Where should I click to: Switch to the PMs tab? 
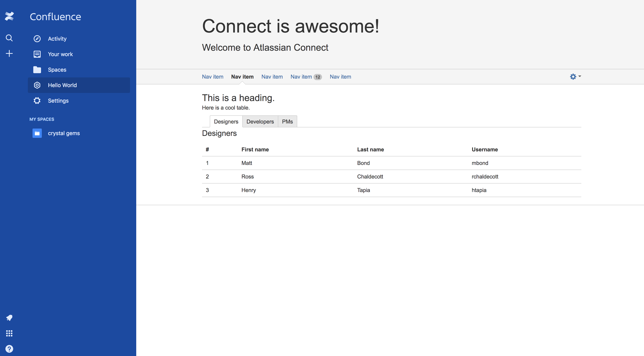coord(287,122)
